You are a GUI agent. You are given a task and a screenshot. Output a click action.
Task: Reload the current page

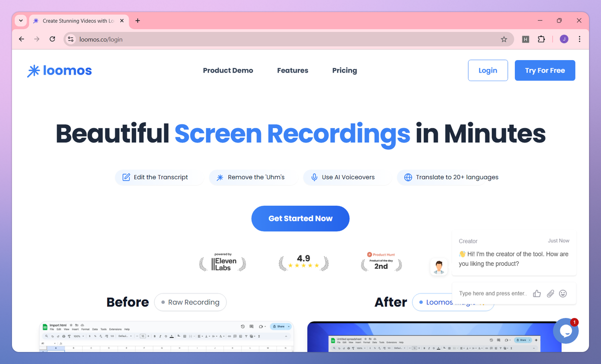(52, 39)
